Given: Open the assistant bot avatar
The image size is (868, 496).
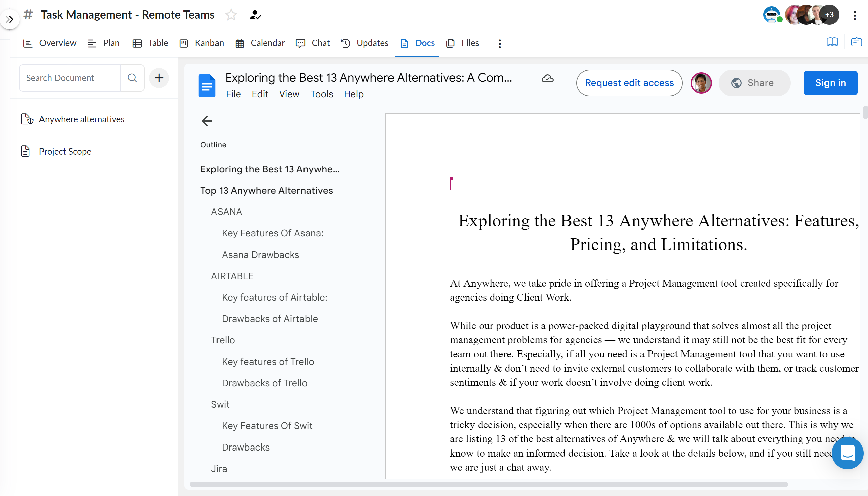Looking at the screenshot, I should (772, 15).
